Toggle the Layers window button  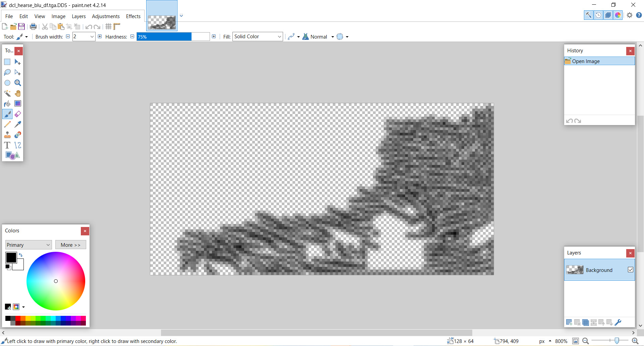[608, 15]
